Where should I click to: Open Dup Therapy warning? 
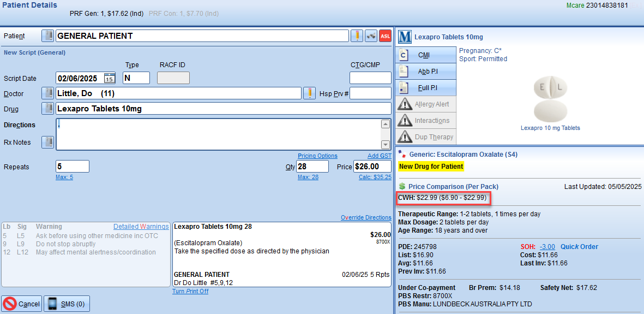tap(426, 137)
